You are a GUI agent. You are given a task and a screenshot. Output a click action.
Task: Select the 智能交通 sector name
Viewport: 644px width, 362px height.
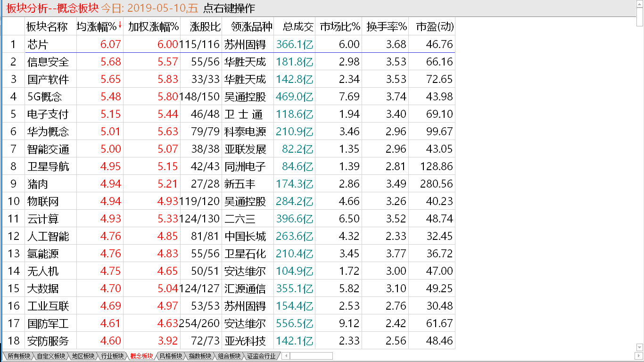pos(48,149)
